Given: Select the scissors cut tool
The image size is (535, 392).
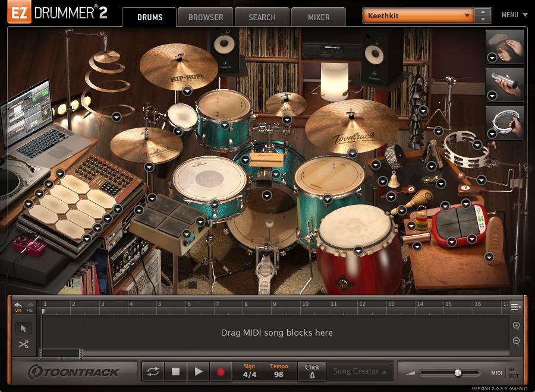Looking at the screenshot, I should (23, 344).
